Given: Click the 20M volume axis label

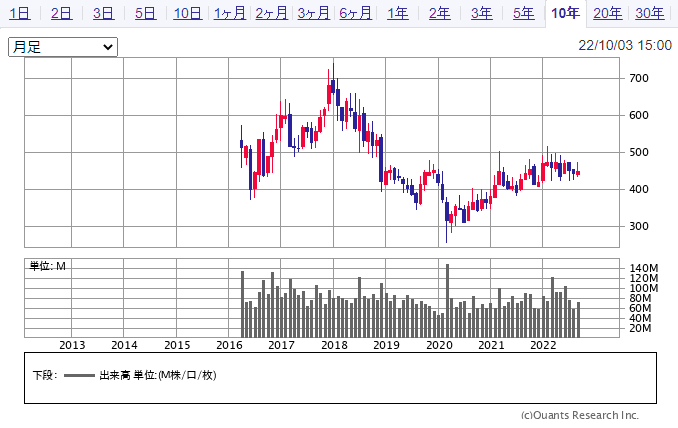Looking at the screenshot, I should pyautogui.click(x=640, y=328).
